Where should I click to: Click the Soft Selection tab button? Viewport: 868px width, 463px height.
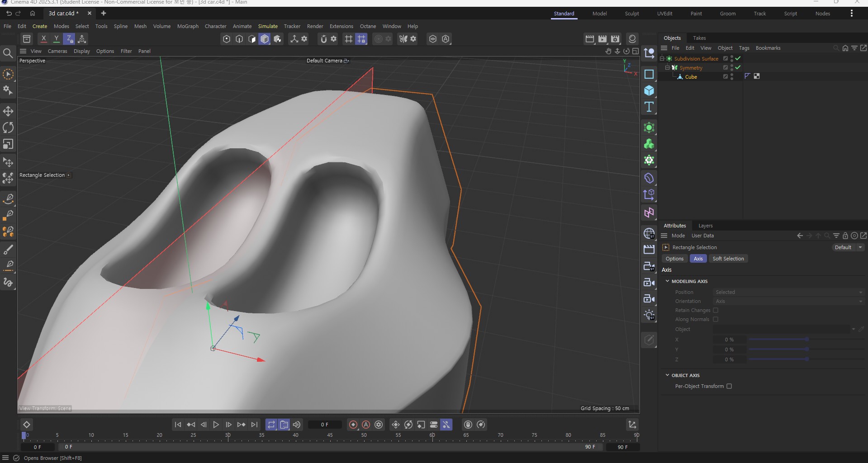pos(728,259)
